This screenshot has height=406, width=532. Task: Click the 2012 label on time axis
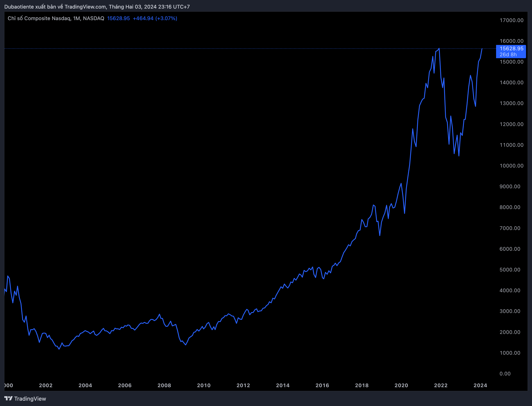point(243,385)
